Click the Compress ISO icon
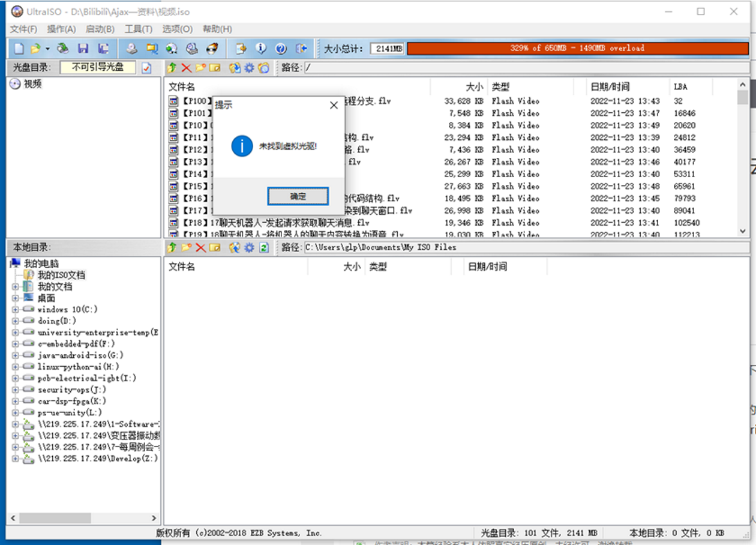This screenshot has height=545, width=756. 152,49
